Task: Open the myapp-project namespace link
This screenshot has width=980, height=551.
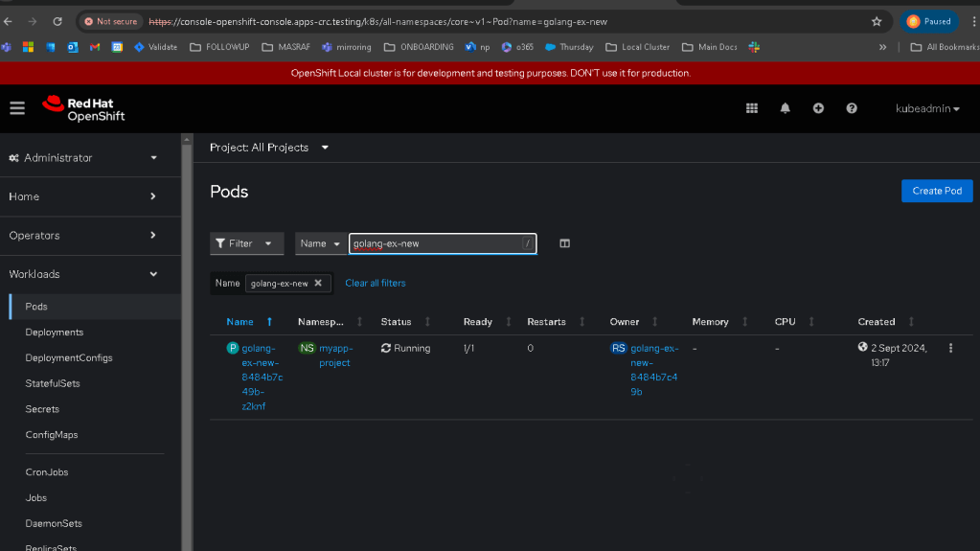Action: (335, 356)
